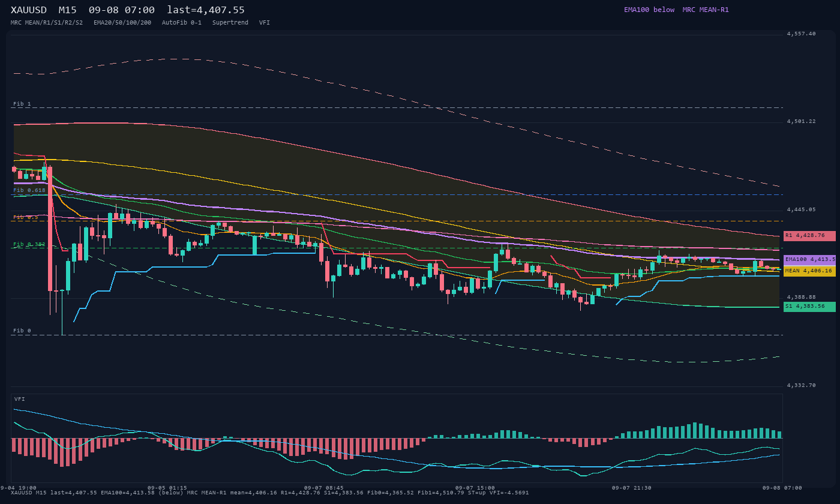
Task: Click the Fib 0.5 level label
Action: 26,217
